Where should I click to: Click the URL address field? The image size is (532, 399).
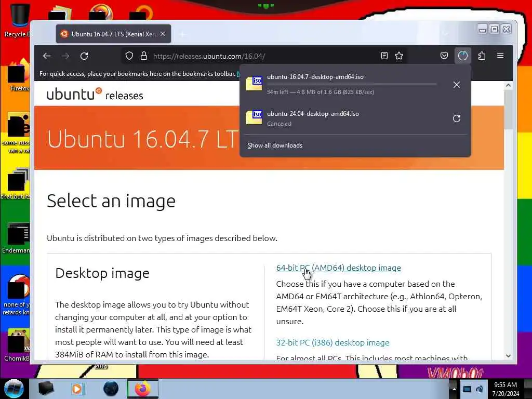click(264, 56)
